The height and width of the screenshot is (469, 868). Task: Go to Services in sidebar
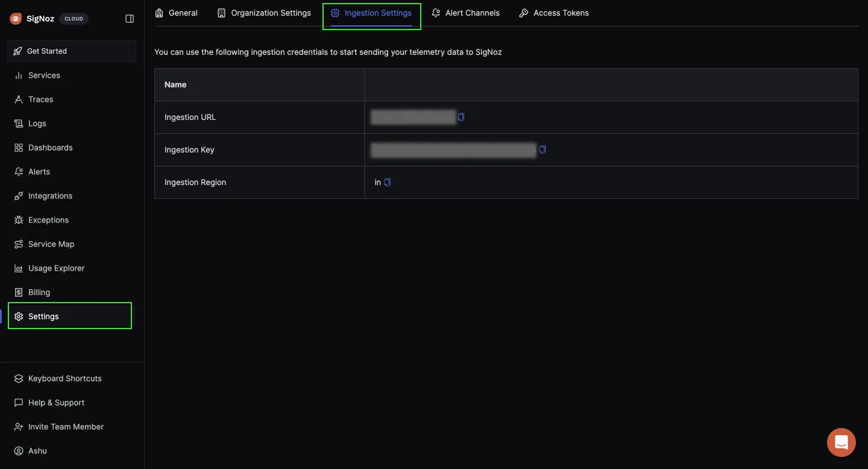44,75
